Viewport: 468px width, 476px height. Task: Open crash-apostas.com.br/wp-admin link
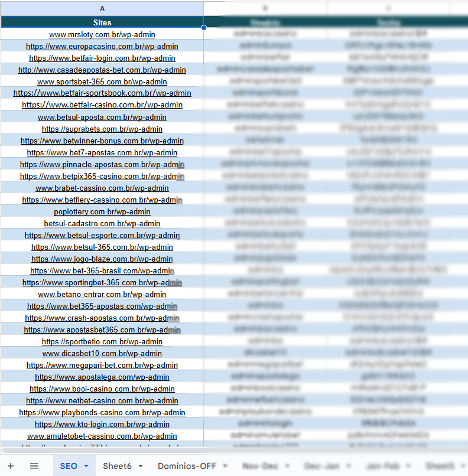pyautogui.click(x=102, y=319)
